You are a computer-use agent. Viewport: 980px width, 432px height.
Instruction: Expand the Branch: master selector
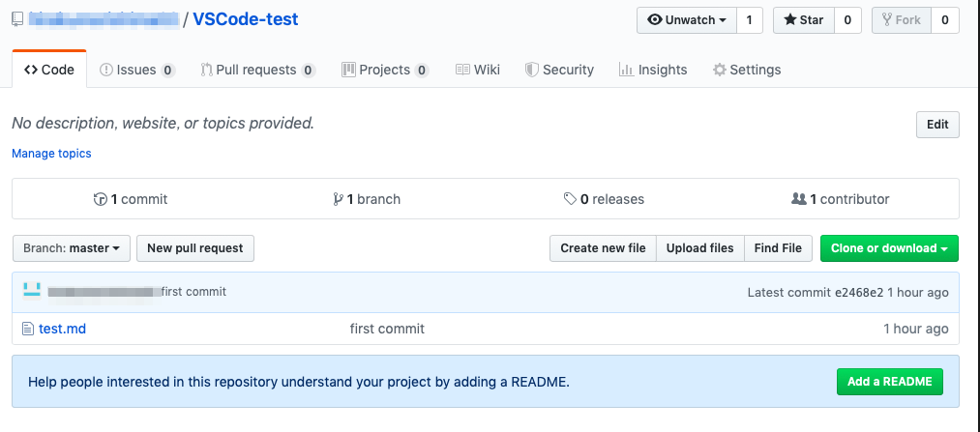[x=71, y=248]
